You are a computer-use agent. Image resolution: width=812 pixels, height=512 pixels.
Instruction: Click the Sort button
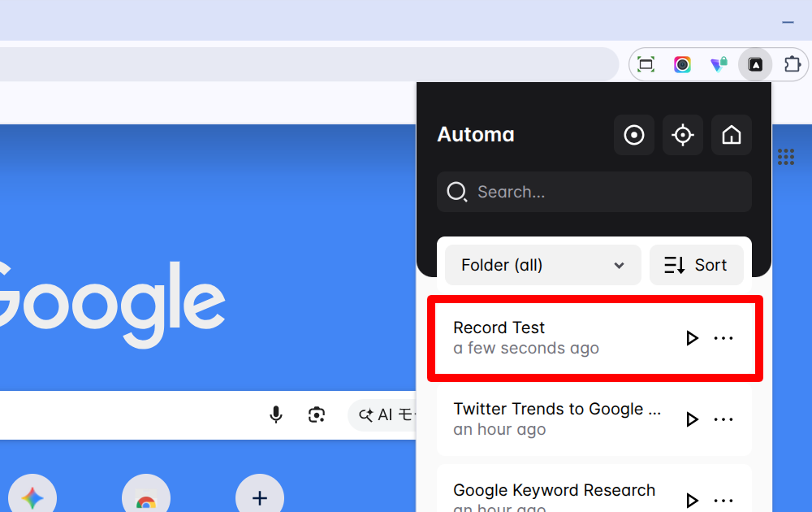[x=697, y=265]
